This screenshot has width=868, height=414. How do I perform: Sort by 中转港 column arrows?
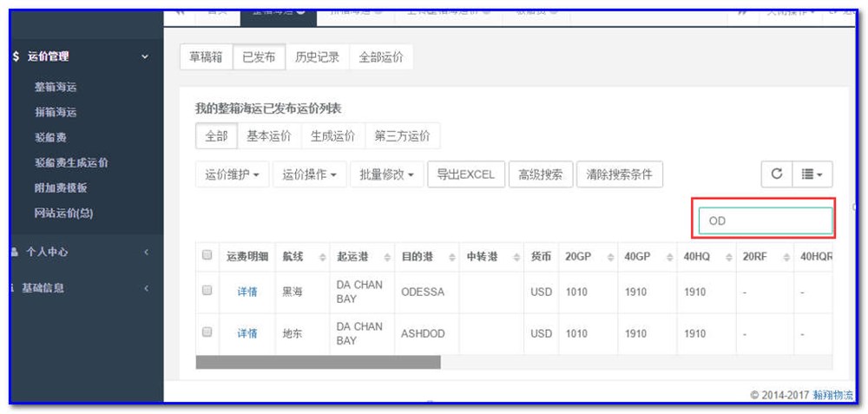516,258
